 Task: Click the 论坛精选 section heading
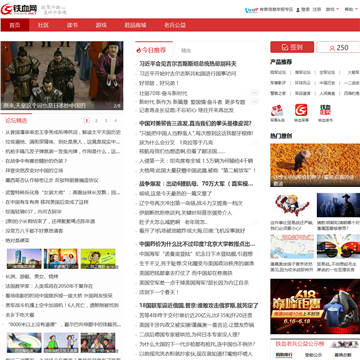16,121
